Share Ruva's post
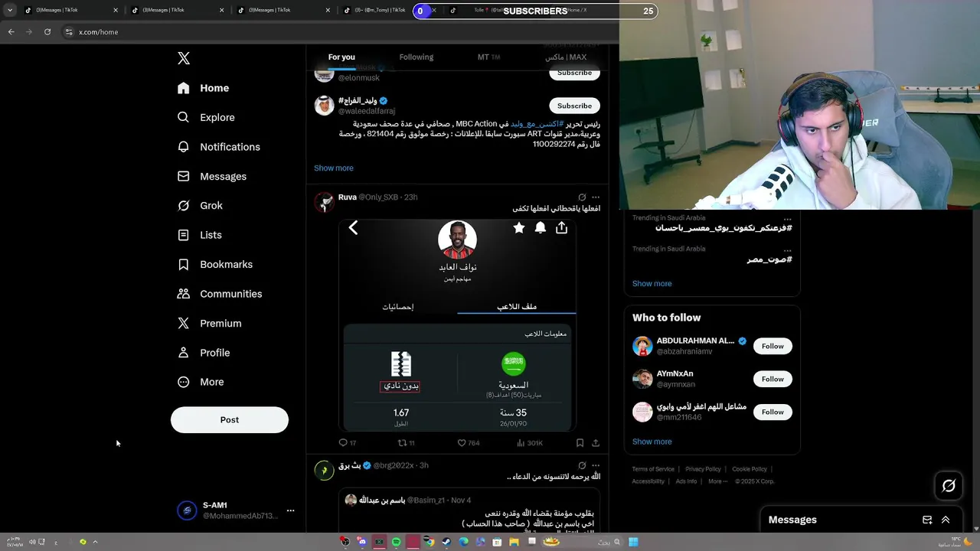Screen dimensions: 980x551 (596, 443)
